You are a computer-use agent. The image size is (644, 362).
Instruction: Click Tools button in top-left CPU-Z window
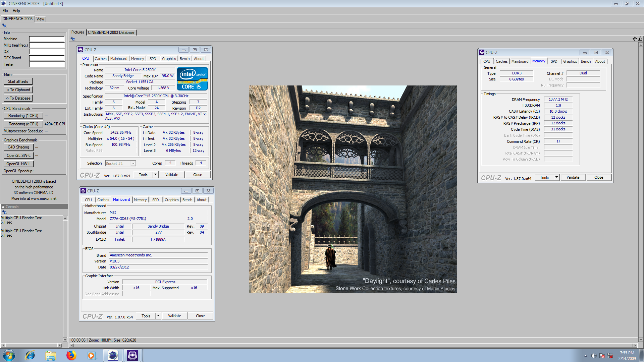pos(143,175)
